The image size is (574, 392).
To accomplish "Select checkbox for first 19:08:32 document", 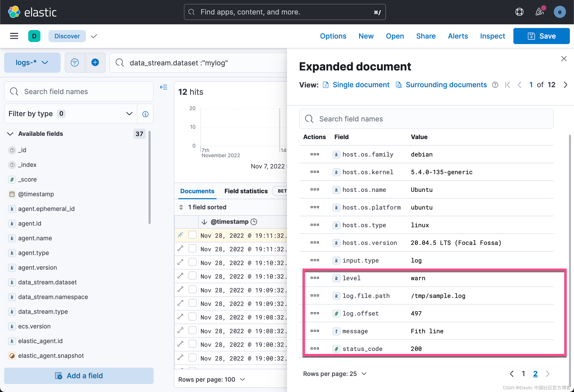I will [192, 317].
